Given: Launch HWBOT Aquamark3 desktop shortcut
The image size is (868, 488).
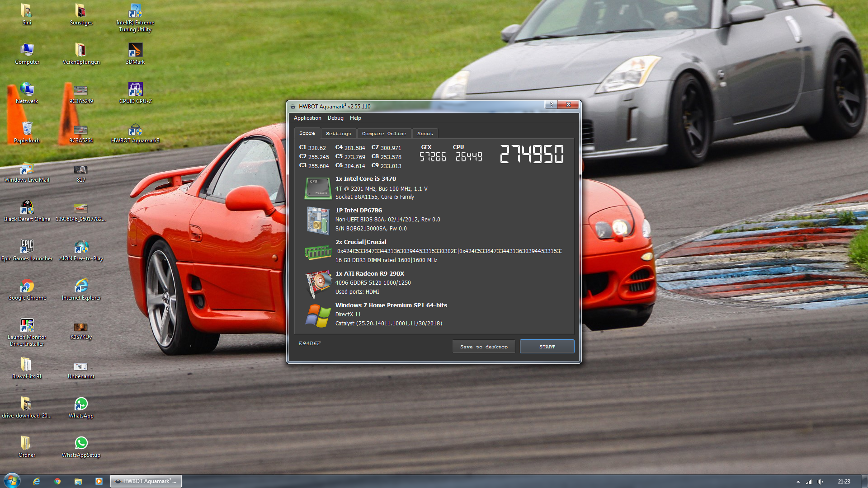Looking at the screenshot, I should tap(135, 132).
